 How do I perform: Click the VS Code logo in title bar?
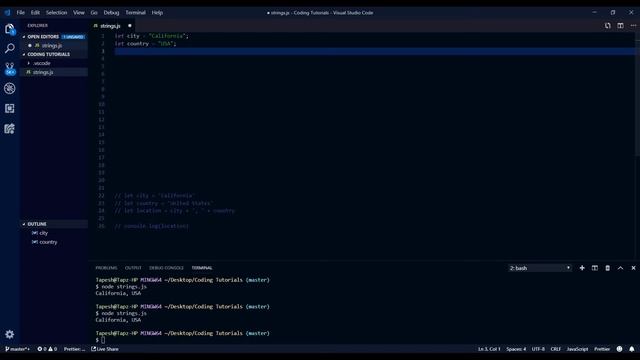(x=7, y=13)
